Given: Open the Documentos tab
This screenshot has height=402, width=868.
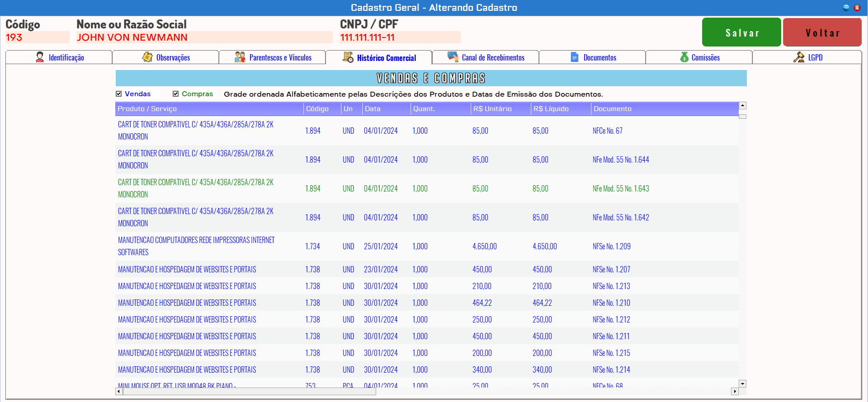Looking at the screenshot, I should (x=592, y=57).
